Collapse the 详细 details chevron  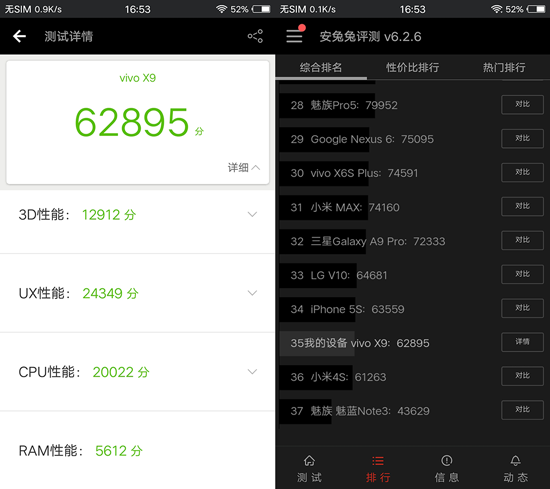[x=256, y=167]
